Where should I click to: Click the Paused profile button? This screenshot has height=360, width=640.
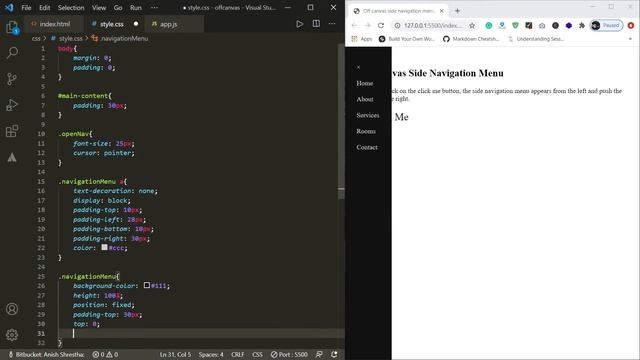click(x=607, y=25)
